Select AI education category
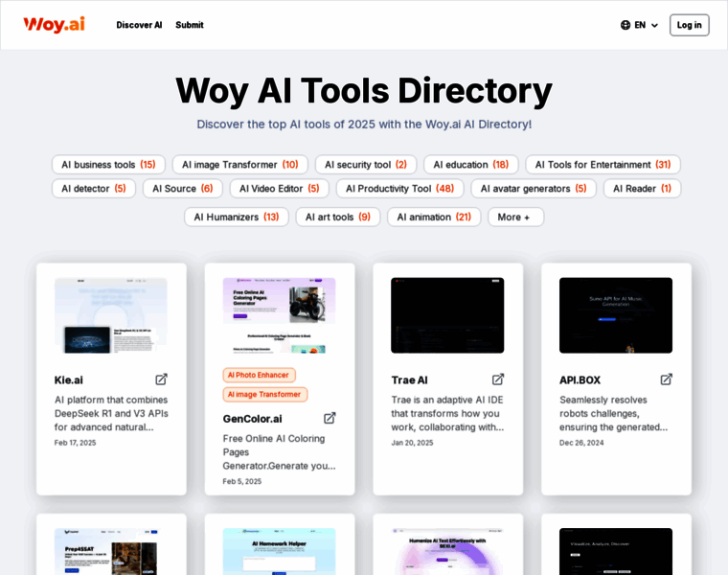 tap(470, 165)
